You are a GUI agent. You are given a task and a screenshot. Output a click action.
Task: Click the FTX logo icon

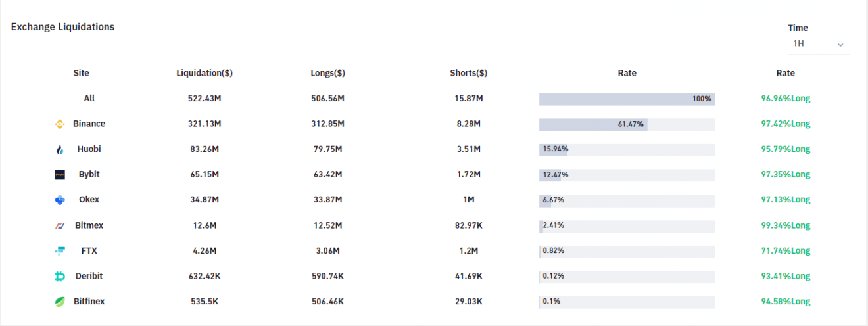coord(60,251)
